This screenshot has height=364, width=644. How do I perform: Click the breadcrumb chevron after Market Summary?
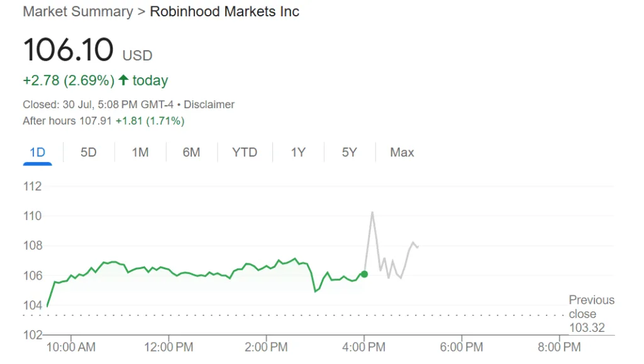pos(141,12)
